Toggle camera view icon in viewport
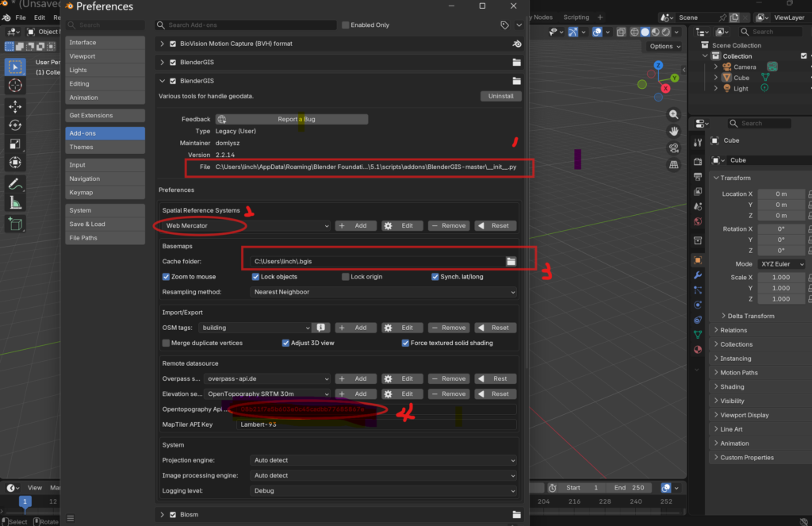Image resolution: width=812 pixels, height=526 pixels. coord(674,148)
